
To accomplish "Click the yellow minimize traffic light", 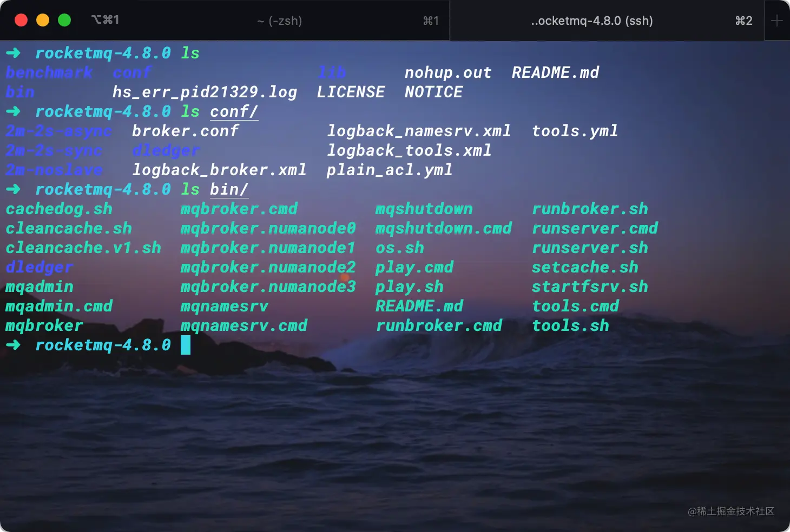I will click(x=43, y=19).
